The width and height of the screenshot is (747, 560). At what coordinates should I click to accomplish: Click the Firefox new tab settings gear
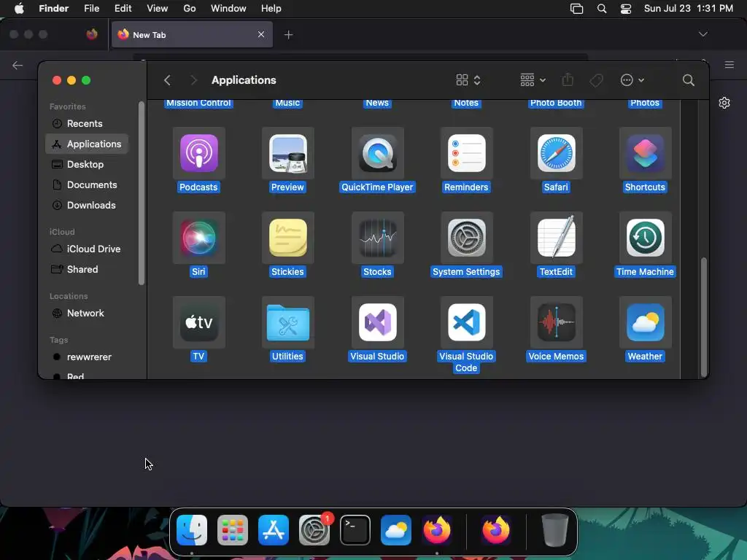click(724, 103)
